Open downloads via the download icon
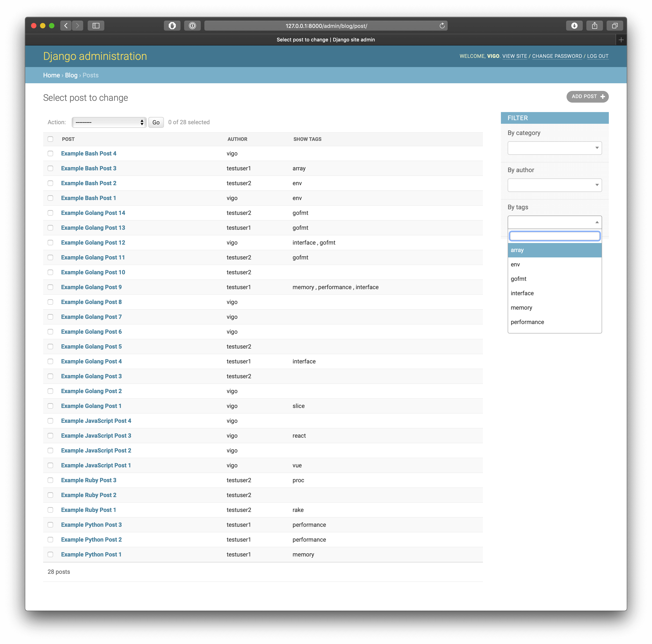652x644 pixels. pyautogui.click(x=575, y=25)
